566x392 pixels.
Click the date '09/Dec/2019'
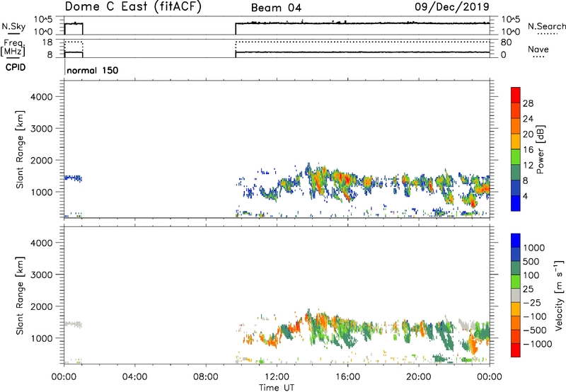452,7
